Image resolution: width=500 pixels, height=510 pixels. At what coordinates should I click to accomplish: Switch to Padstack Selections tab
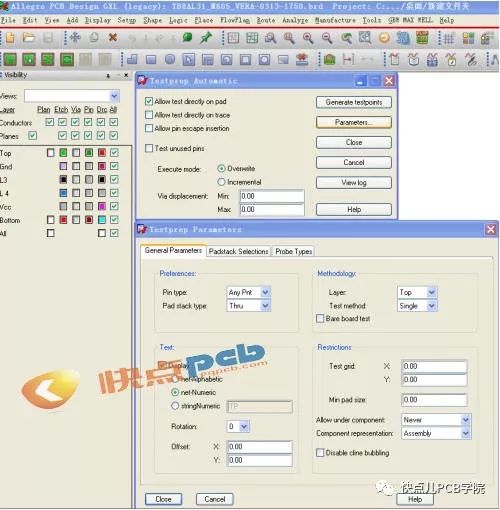coord(238,251)
